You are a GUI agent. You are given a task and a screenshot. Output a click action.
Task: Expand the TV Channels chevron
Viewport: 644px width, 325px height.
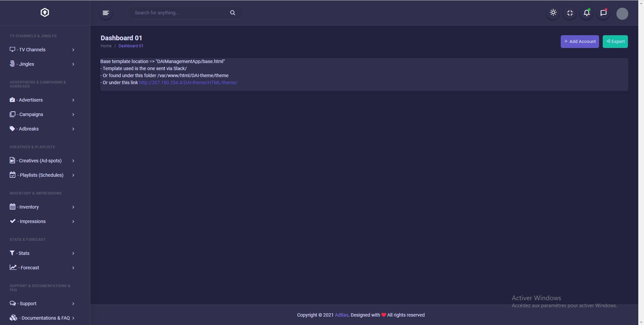pyautogui.click(x=73, y=50)
